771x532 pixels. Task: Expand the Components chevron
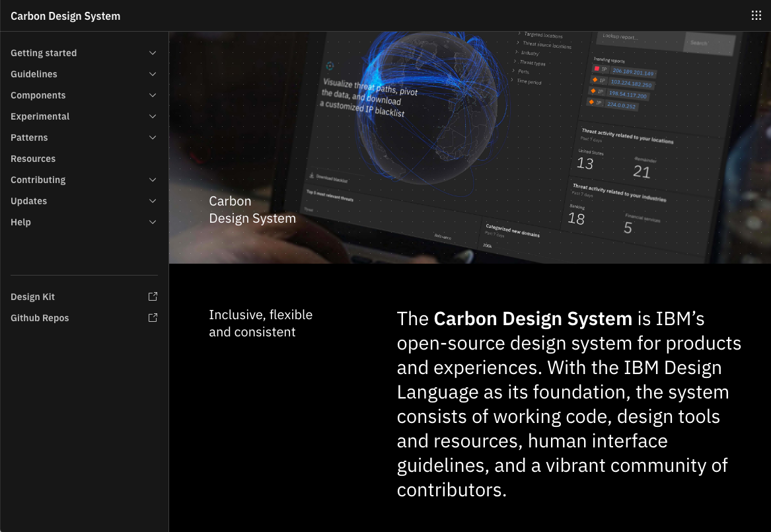pos(153,95)
